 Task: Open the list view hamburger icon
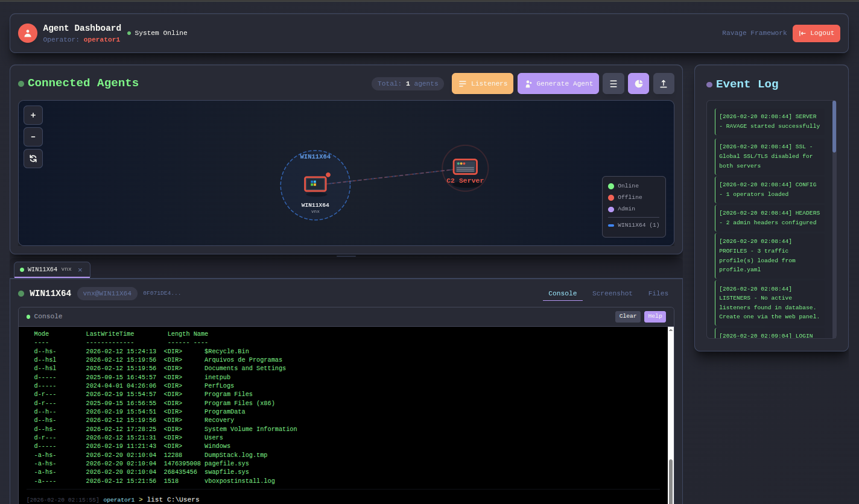pyautogui.click(x=613, y=84)
